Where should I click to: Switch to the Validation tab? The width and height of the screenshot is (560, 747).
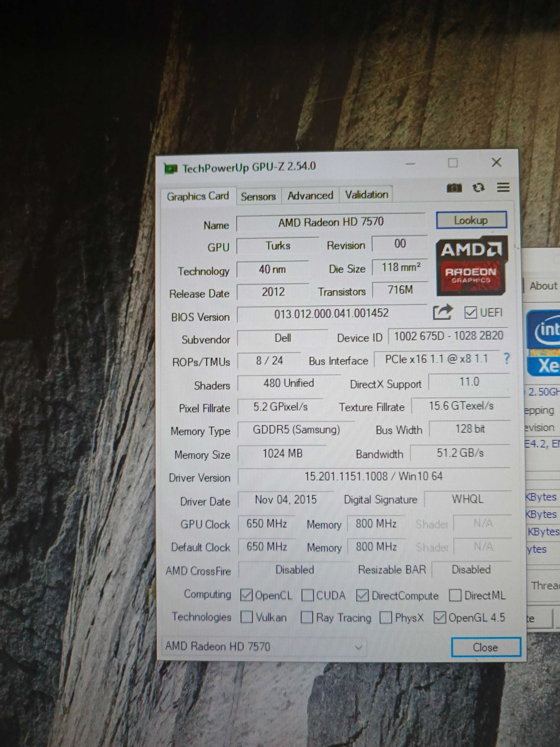366,194
